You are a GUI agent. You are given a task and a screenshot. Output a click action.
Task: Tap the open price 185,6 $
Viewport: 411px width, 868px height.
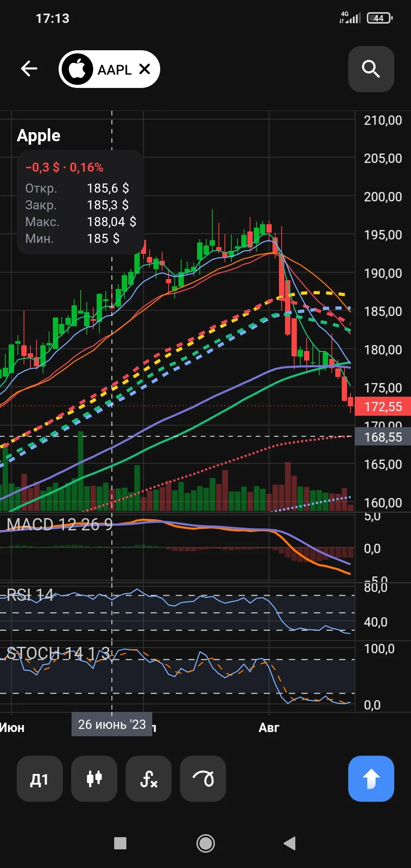pyautogui.click(x=108, y=188)
